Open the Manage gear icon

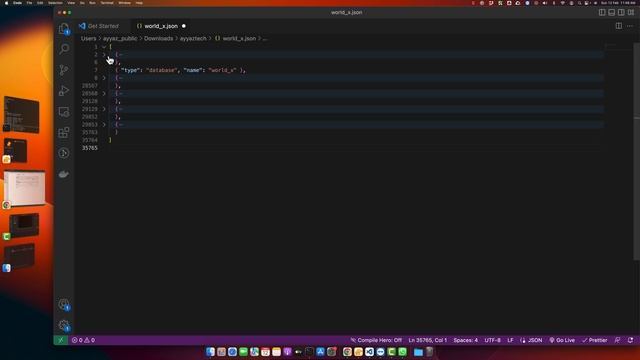[64, 325]
